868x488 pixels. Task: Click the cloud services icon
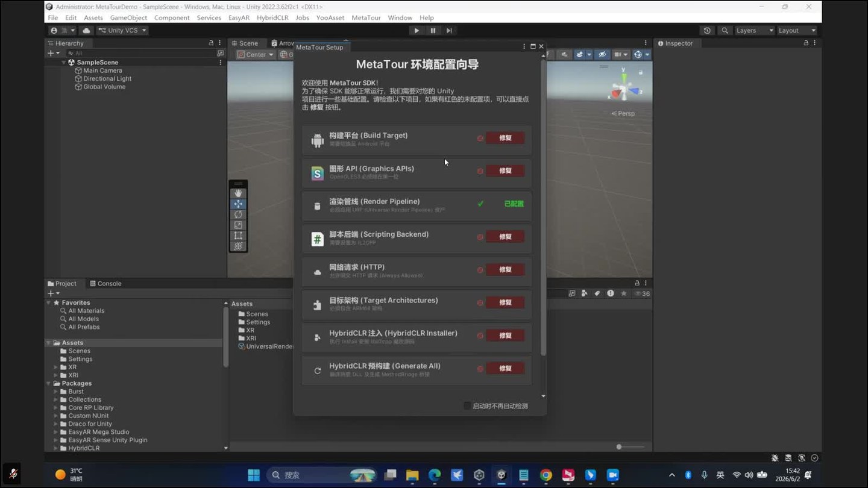pos(86,30)
